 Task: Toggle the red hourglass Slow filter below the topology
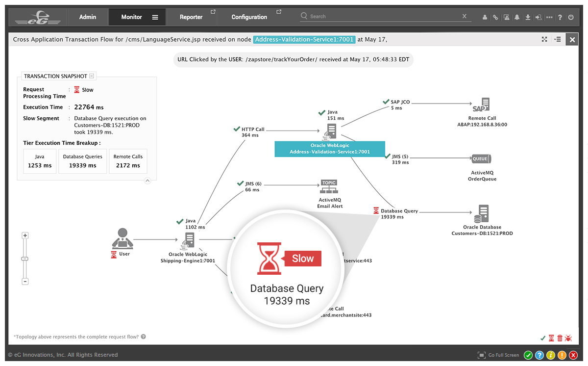tap(551, 338)
